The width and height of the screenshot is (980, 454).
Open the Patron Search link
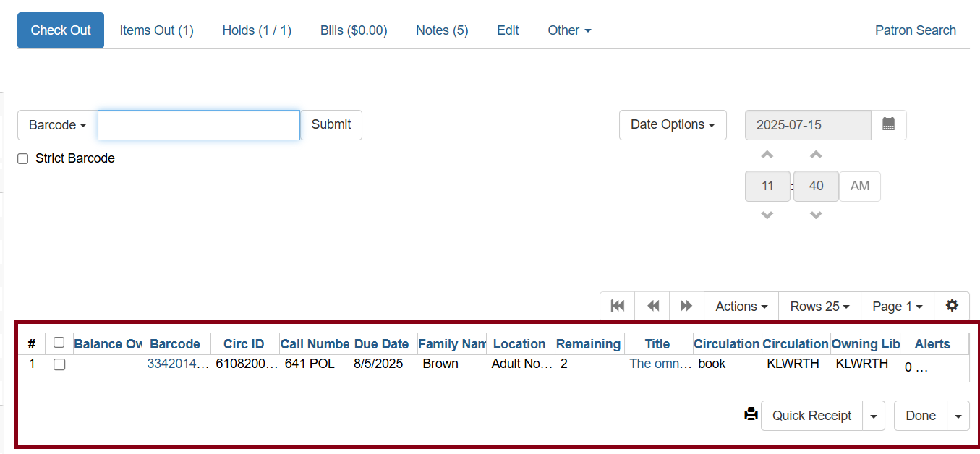[915, 30]
